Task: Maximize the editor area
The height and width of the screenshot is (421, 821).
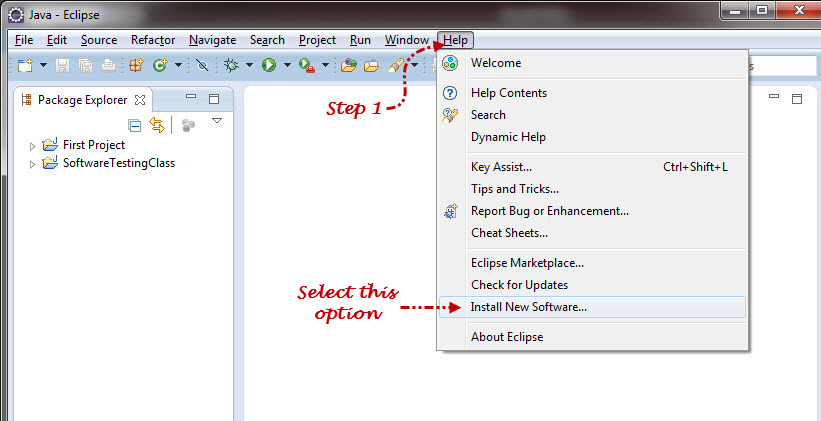Action: (797, 98)
